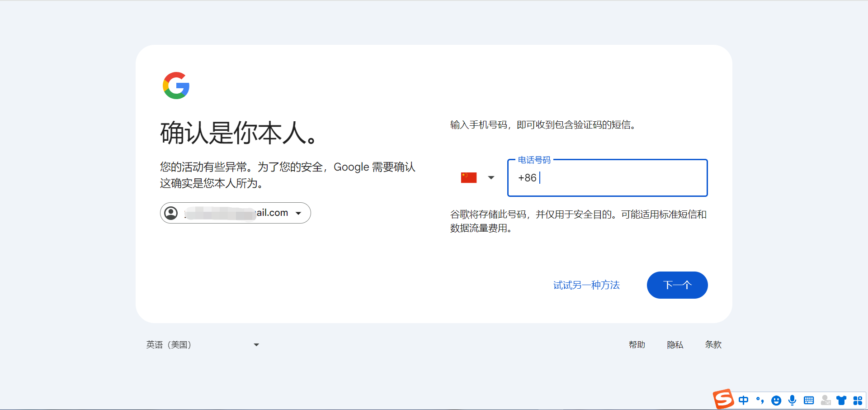Click the notice starting with 谷歌将存储此号码
868x410 pixels.
coord(578,221)
